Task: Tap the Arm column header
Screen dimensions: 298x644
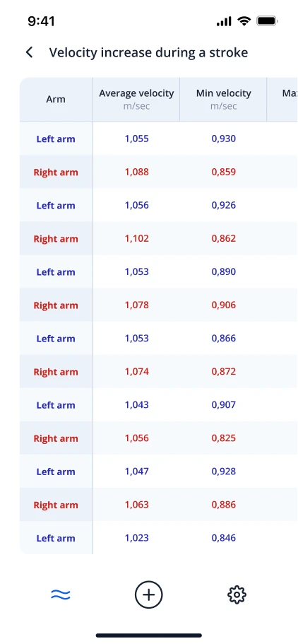Action: click(56, 100)
